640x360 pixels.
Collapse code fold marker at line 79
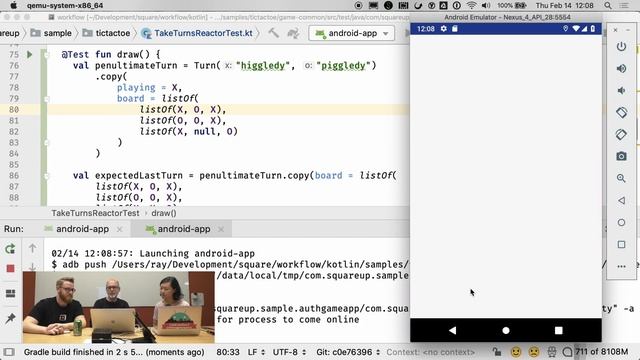tap(47, 99)
